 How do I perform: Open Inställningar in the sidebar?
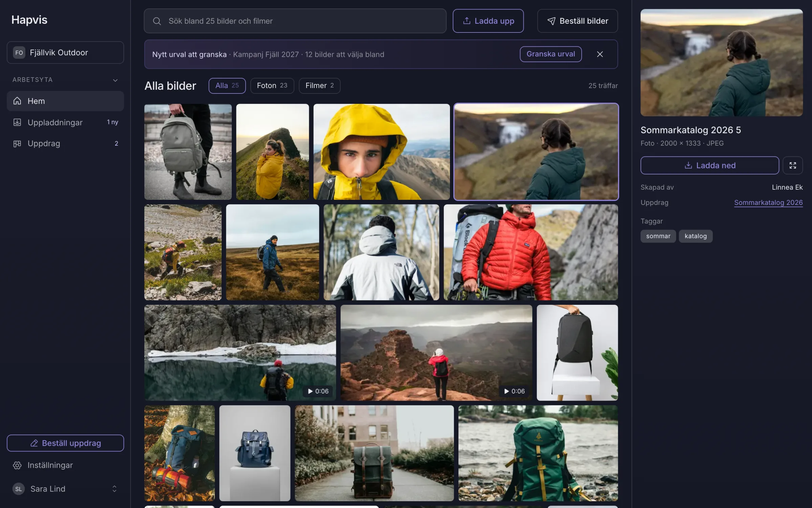(65, 465)
